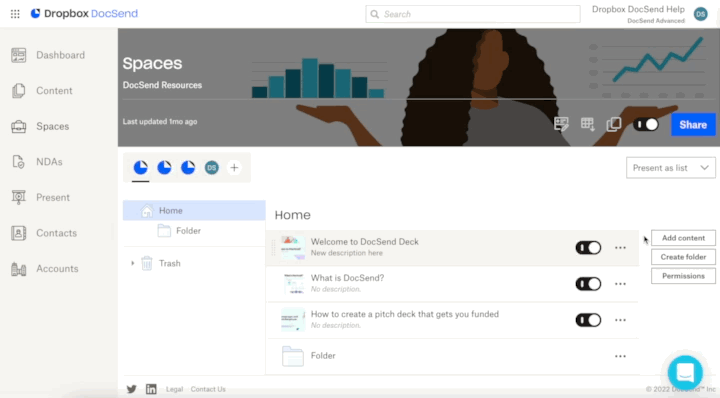Image resolution: width=720 pixels, height=398 pixels.
Task: Disable the What is DocSend? toggle
Action: [x=588, y=284]
